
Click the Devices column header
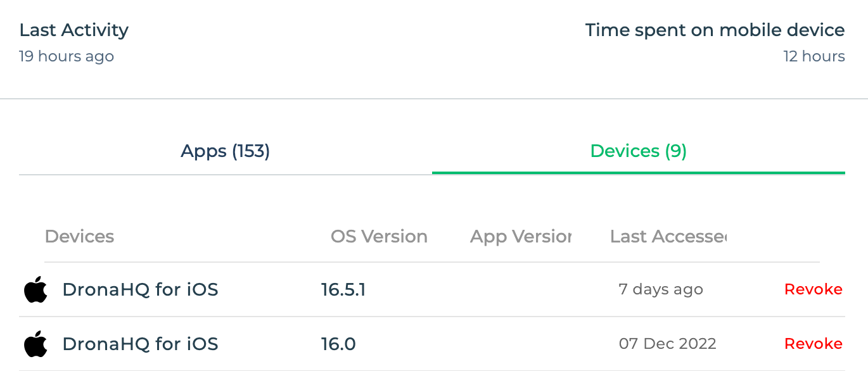80,237
